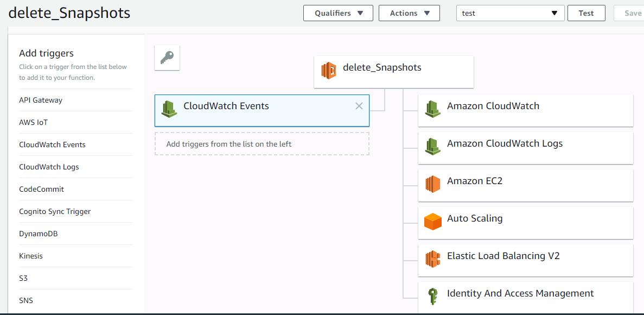Click the Amazon CloudWatch Logs icon
This screenshot has width=644, height=315.
click(x=432, y=146)
